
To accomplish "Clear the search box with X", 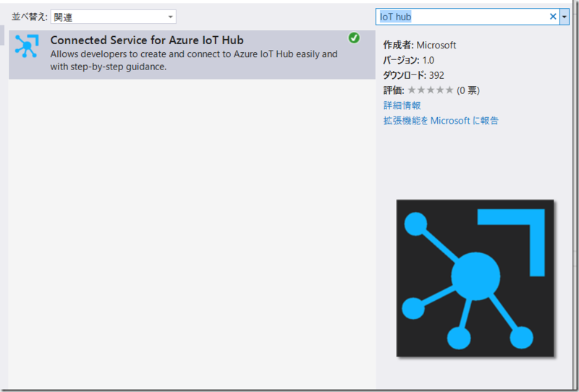I will click(553, 17).
